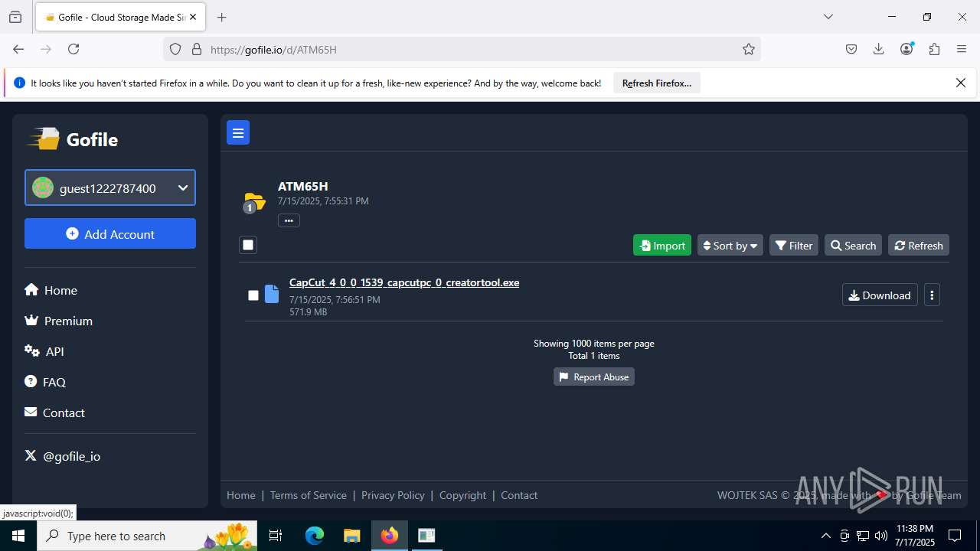The height and width of the screenshot is (551, 980).
Task: Click the Refresh button in the file toolbar
Action: (919, 246)
